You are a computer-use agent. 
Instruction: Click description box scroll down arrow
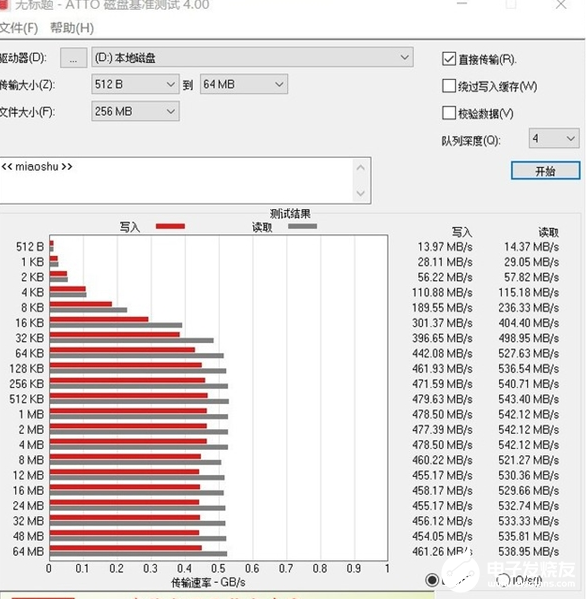click(x=361, y=193)
